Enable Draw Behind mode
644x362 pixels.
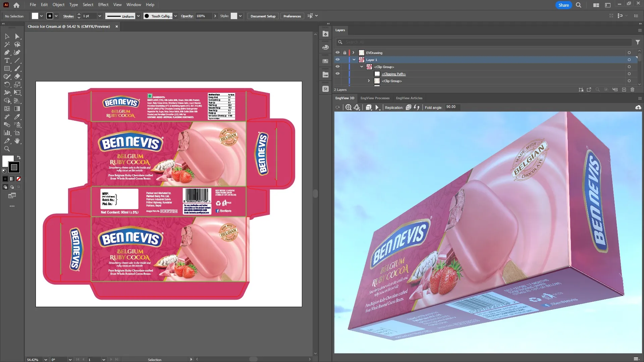pos(12,187)
